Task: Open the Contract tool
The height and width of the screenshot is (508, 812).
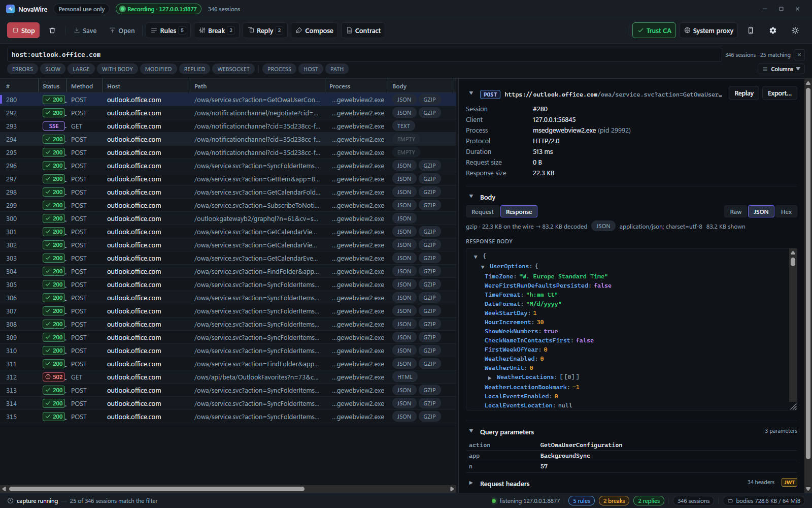Action: click(x=363, y=30)
